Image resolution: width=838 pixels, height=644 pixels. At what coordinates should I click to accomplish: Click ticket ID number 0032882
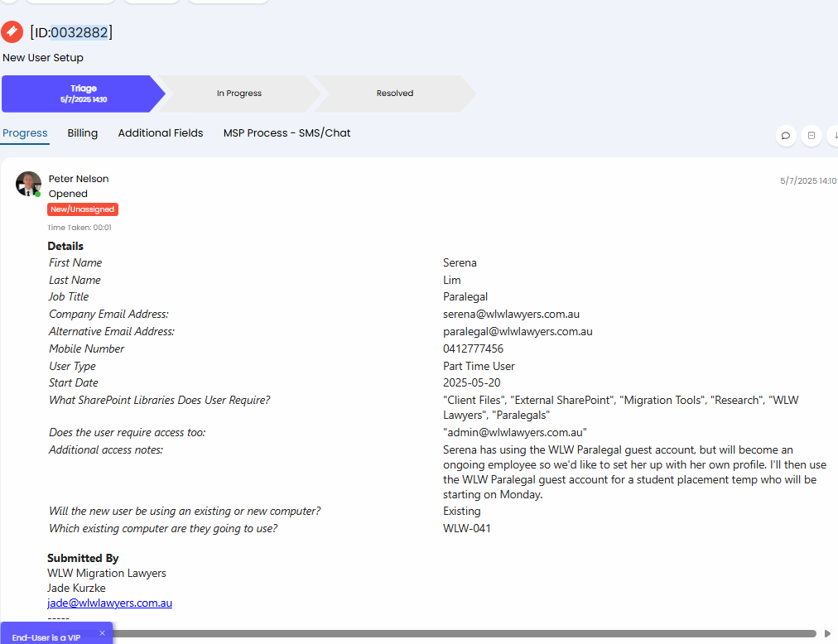pyautogui.click(x=79, y=32)
